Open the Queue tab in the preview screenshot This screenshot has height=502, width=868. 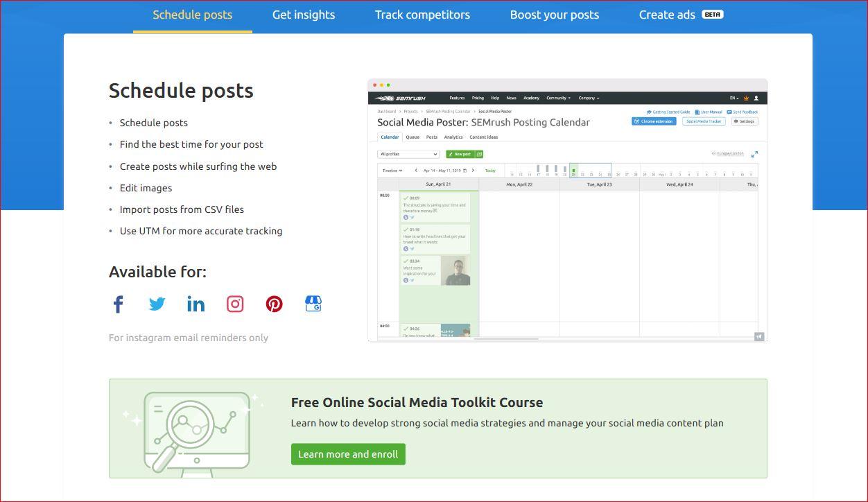(413, 137)
